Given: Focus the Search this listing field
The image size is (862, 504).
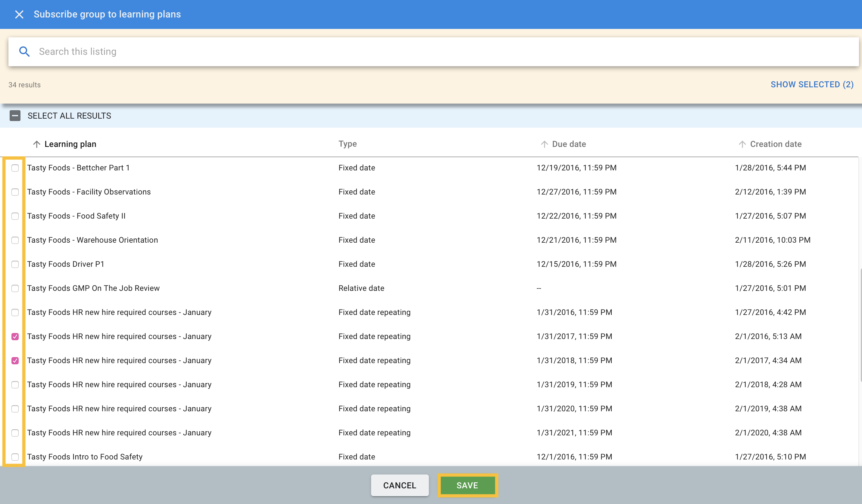Looking at the screenshot, I should coord(433,51).
